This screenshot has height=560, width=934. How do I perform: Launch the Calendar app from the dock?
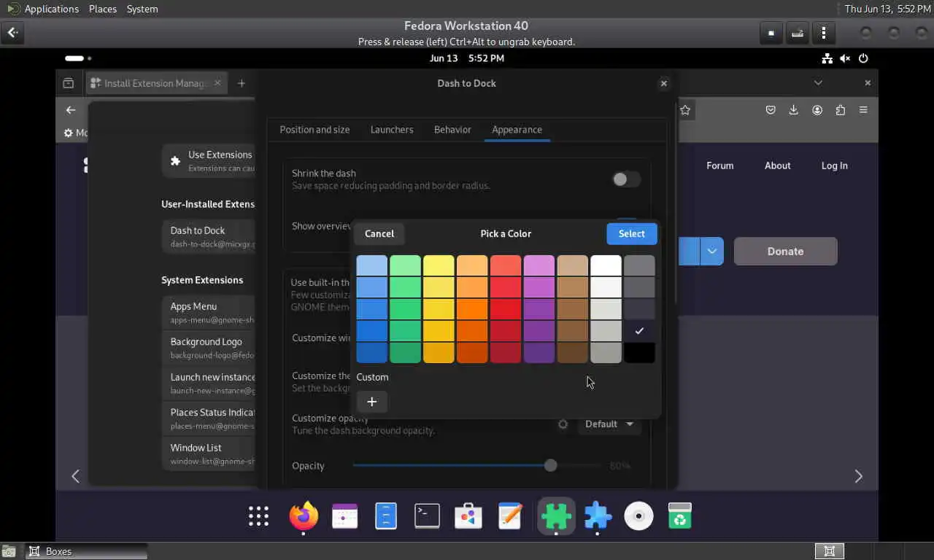click(x=344, y=516)
